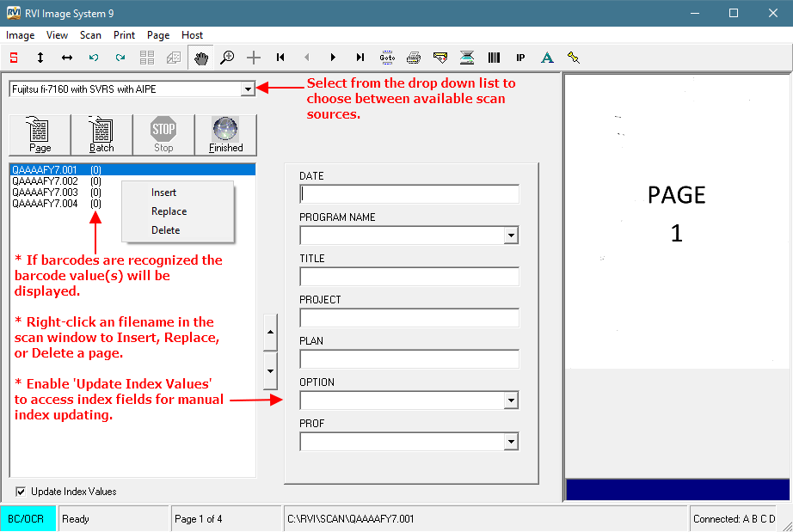Uncheck Update Index Values checkbox
Image resolution: width=793 pixels, height=532 pixels.
click(21, 492)
